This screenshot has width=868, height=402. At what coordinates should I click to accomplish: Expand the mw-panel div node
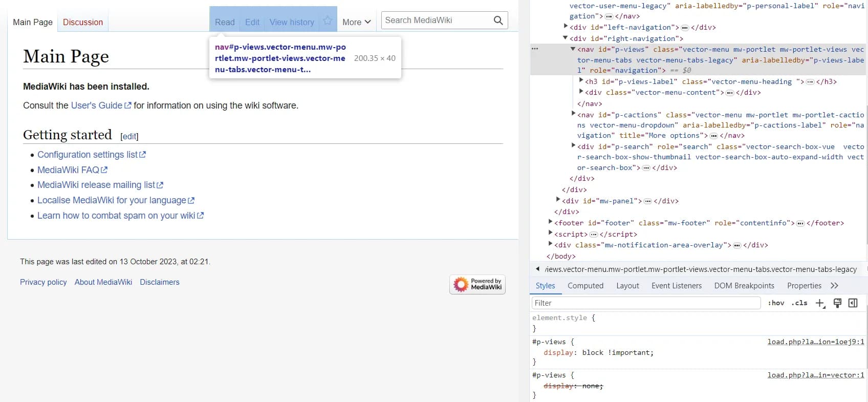558,200
